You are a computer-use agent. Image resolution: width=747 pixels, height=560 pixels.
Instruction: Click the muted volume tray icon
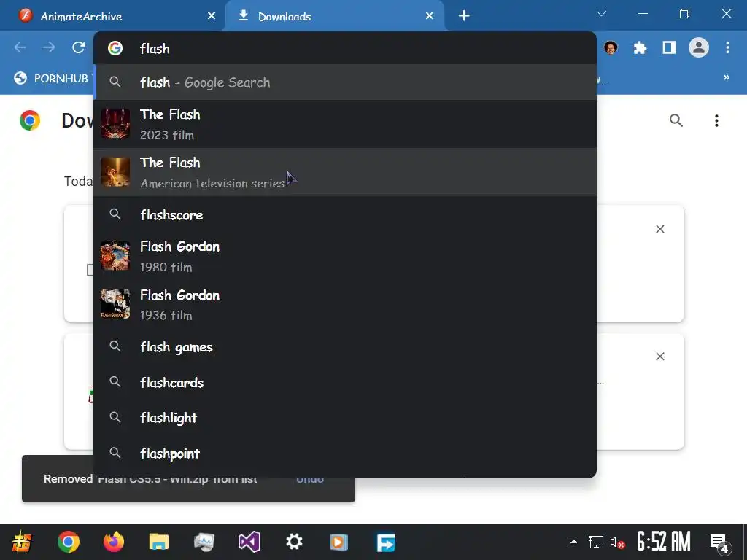point(617,542)
